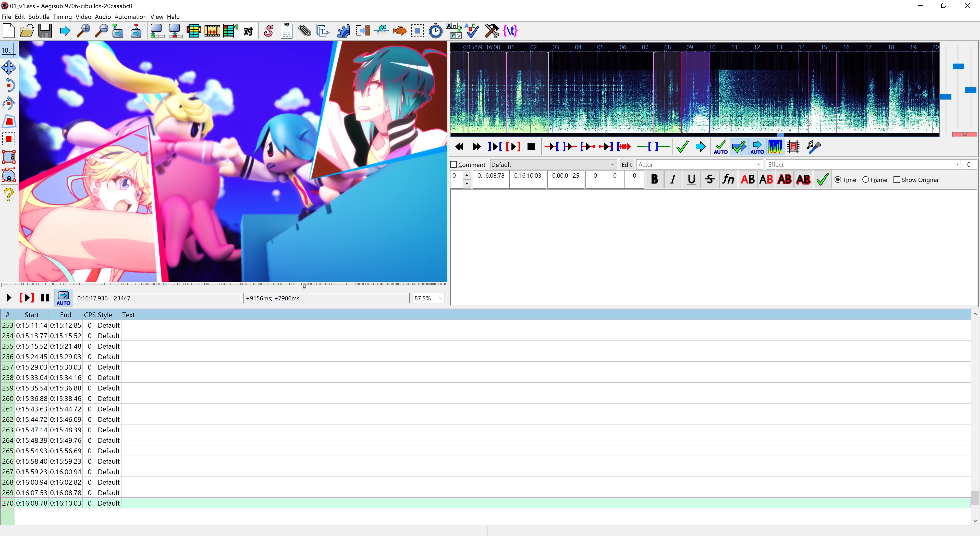The height and width of the screenshot is (536, 980).
Task: Click the New Subtitles icon
Action: pos(8,31)
